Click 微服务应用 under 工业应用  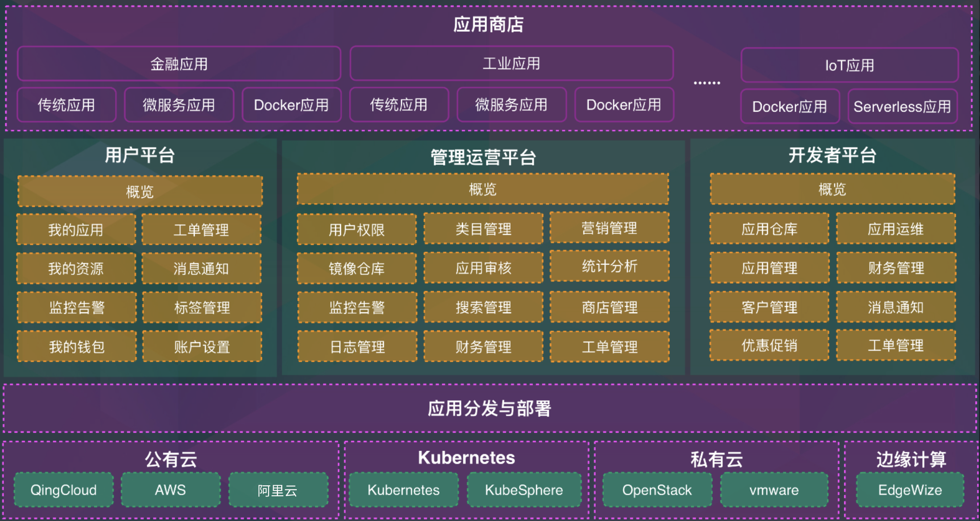click(x=511, y=105)
